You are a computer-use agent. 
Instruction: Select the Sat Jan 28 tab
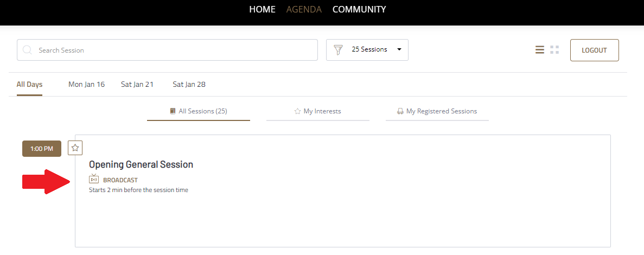[189, 85]
